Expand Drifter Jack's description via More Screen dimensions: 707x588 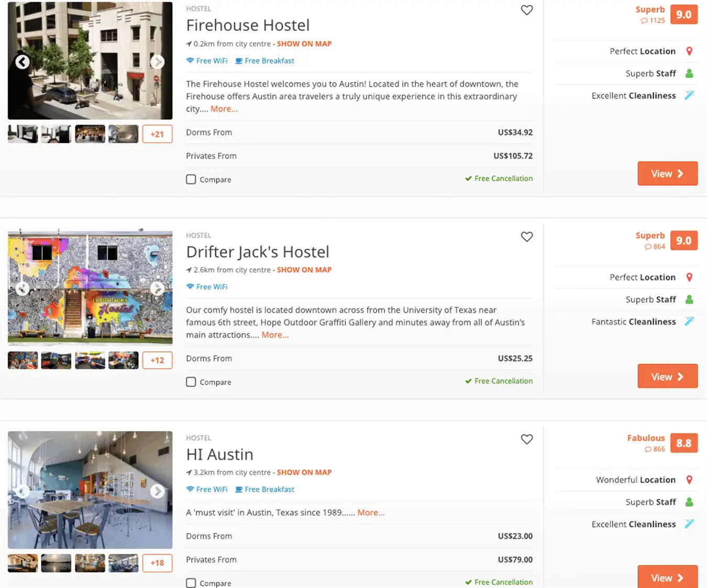[x=275, y=335]
